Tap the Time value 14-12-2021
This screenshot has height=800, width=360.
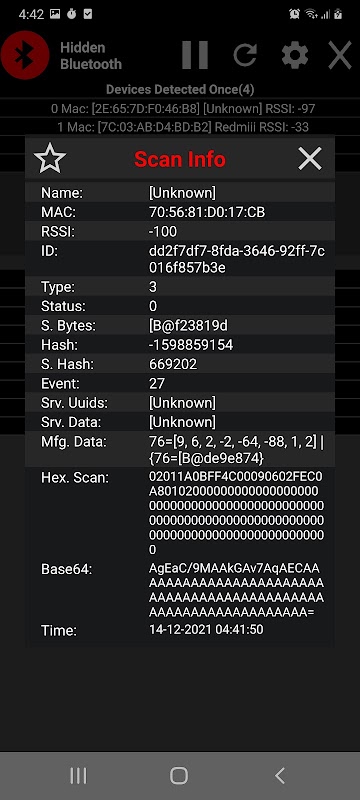(x=206, y=630)
